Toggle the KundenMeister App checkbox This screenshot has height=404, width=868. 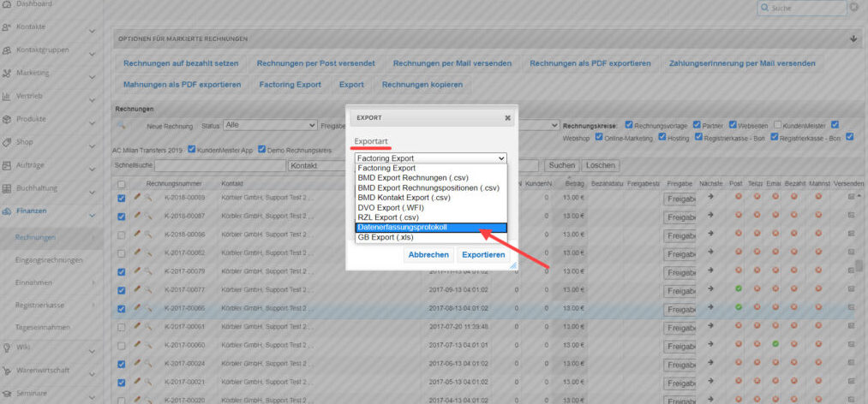(192, 149)
